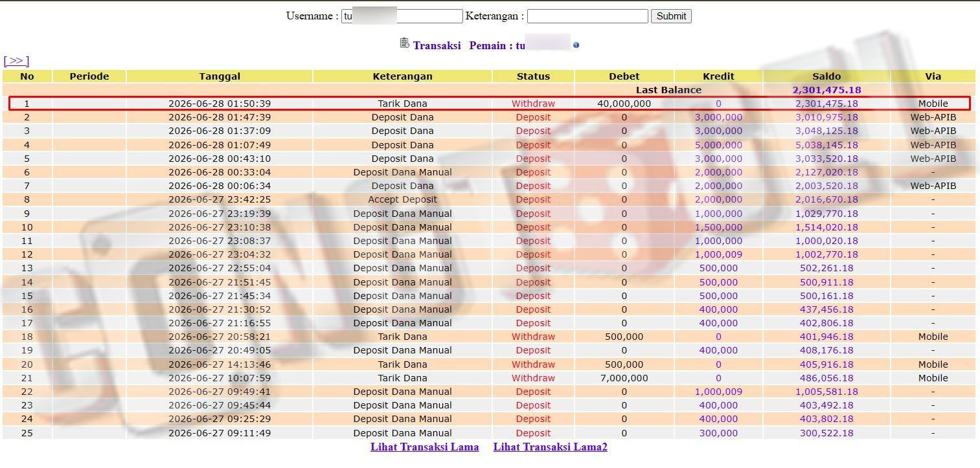Select the Kredit column header
The image size is (980, 468).
(x=718, y=76)
